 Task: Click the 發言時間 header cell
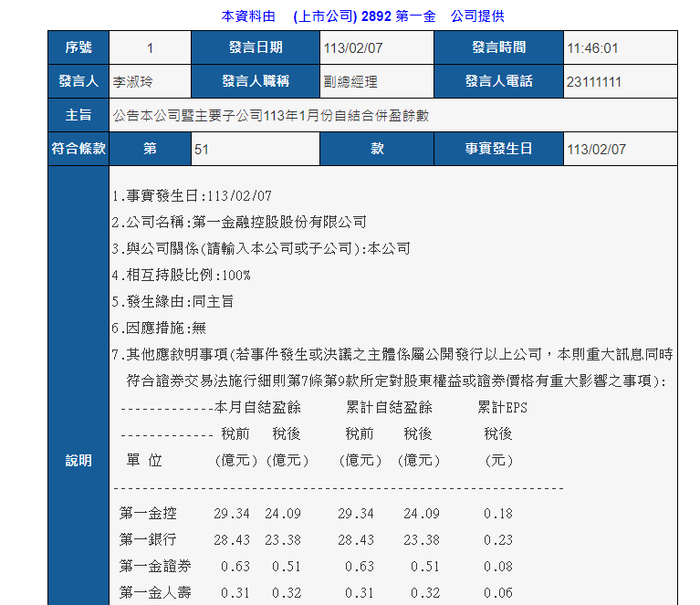click(498, 47)
